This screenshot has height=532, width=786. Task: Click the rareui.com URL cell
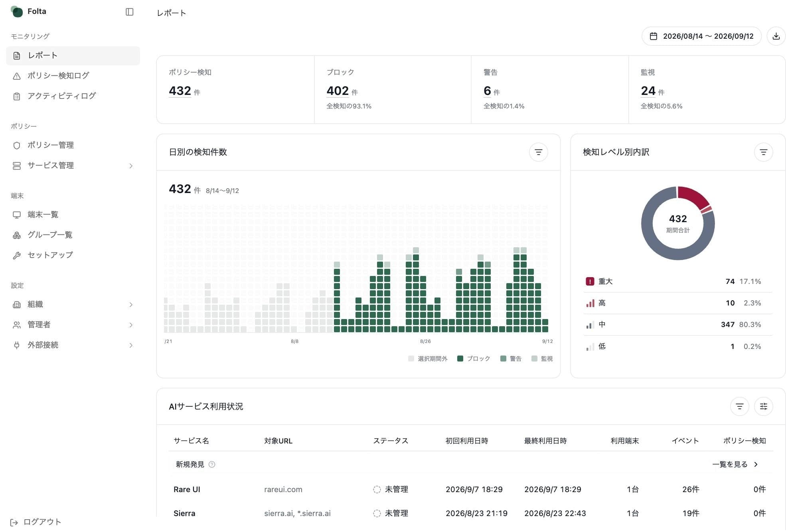pyautogui.click(x=283, y=489)
